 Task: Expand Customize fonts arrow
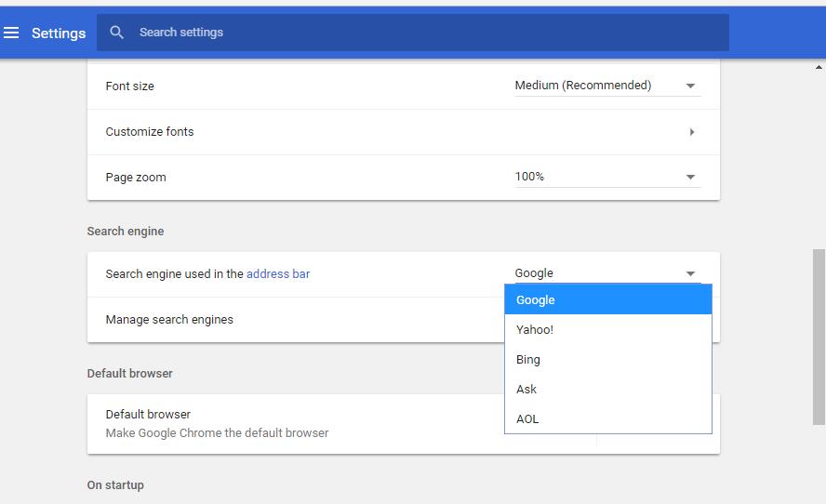point(692,132)
